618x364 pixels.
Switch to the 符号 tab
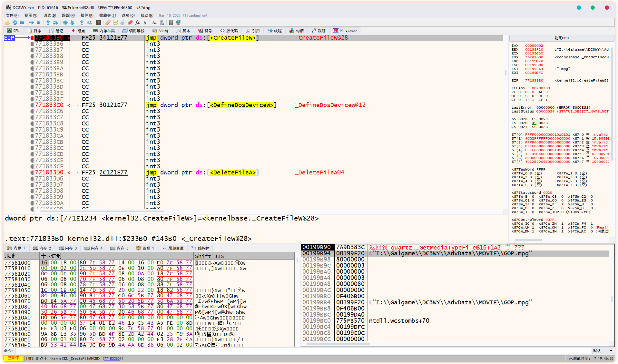click(205, 31)
